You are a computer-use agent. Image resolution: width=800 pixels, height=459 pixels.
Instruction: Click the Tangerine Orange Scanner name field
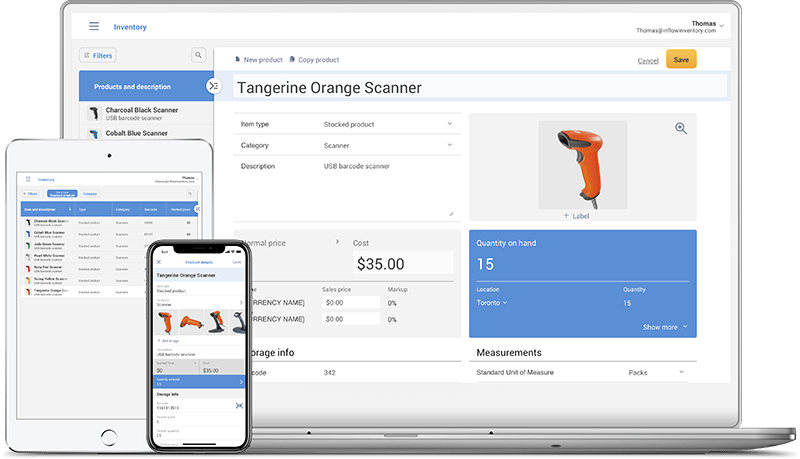point(480,87)
